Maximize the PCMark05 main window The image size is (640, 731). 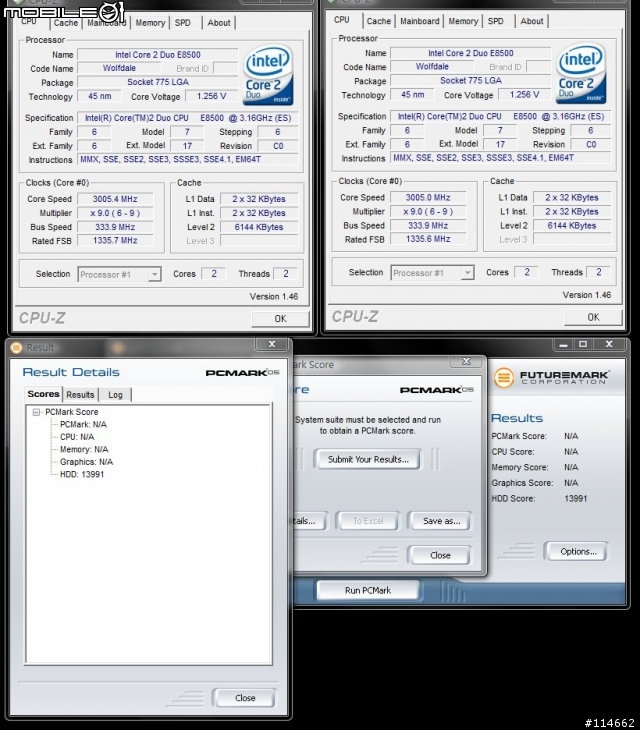(583, 345)
